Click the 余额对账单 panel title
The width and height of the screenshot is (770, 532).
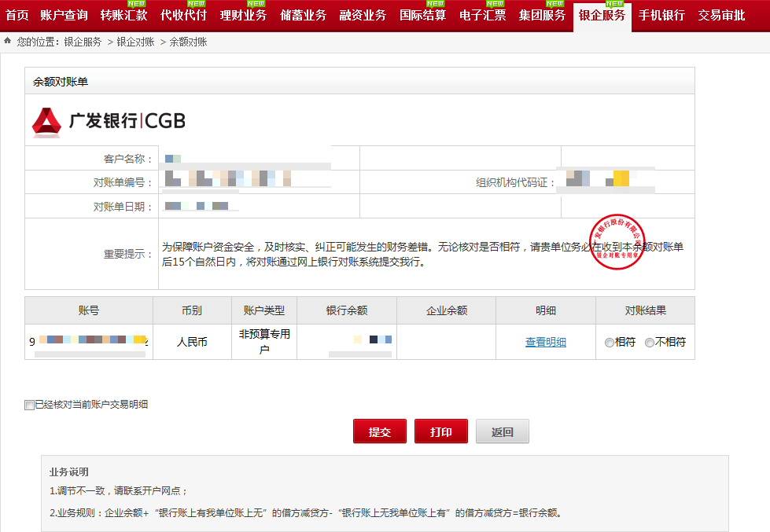pos(61,82)
